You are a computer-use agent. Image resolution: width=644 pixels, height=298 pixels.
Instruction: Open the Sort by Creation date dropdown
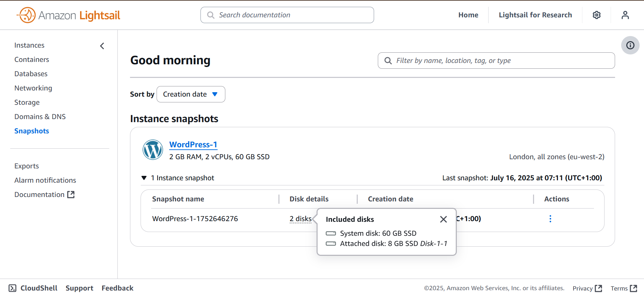(x=191, y=94)
